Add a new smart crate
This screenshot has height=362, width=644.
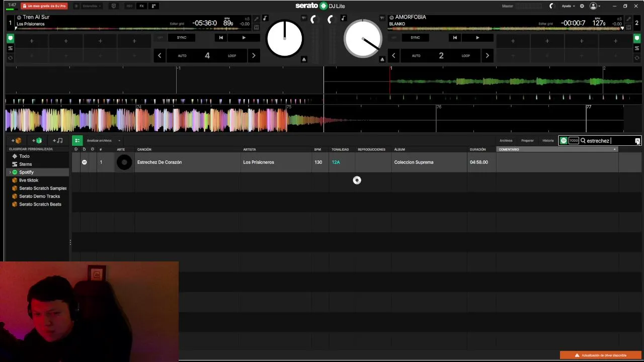[x=37, y=141]
